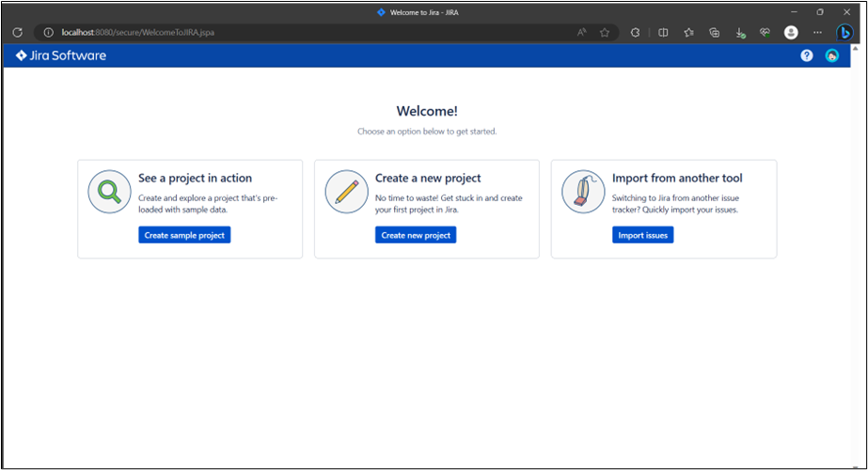Click Create new project button

coord(416,235)
